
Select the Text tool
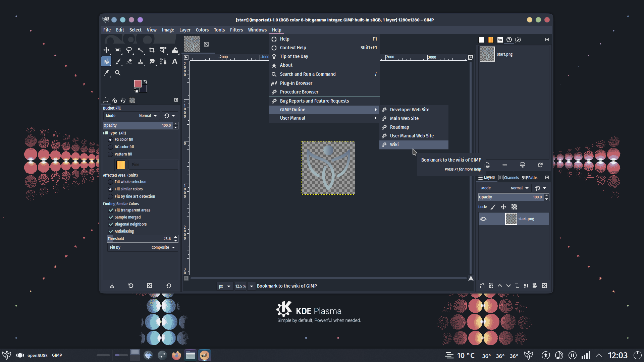175,61
